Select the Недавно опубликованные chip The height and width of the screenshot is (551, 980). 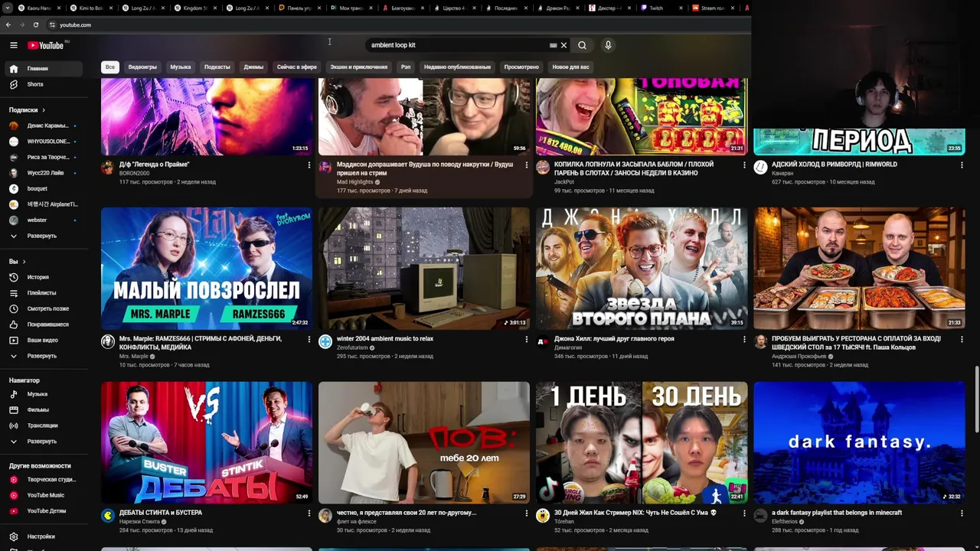click(457, 67)
